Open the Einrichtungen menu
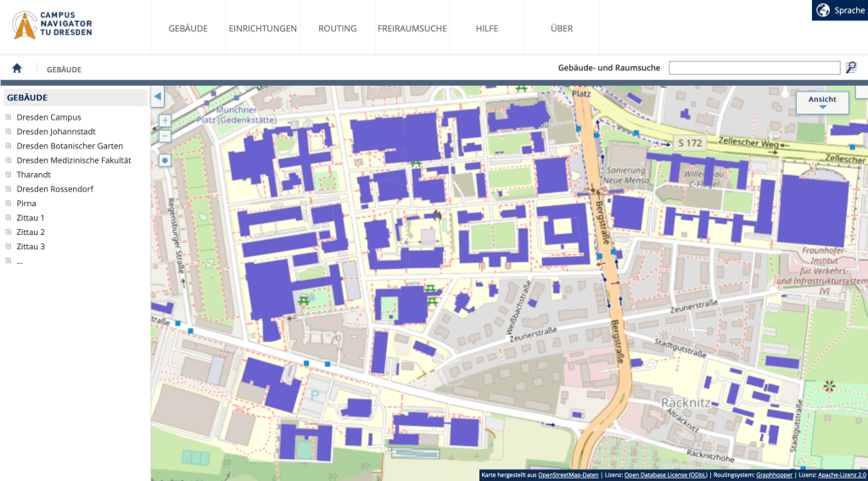 click(x=263, y=28)
